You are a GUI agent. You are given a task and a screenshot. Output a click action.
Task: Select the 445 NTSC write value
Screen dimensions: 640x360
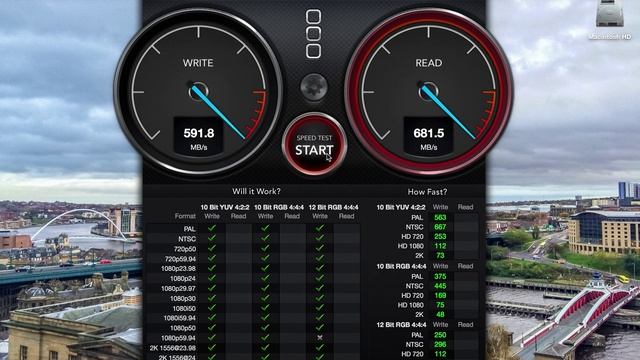coord(440,286)
